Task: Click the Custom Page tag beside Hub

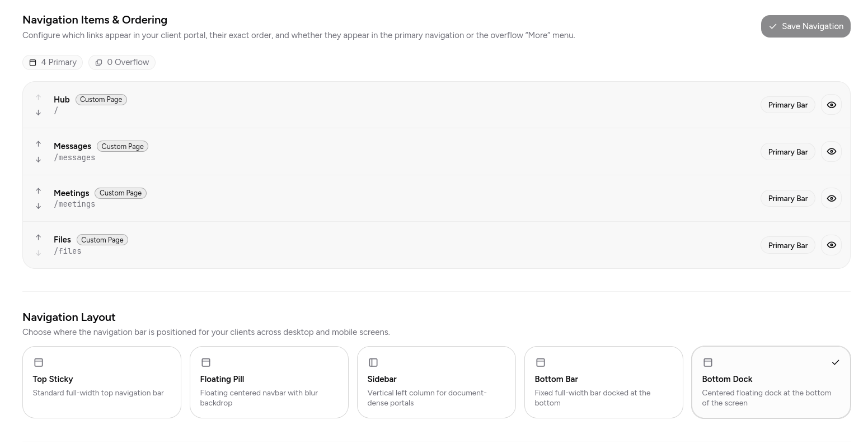Action: point(101,100)
